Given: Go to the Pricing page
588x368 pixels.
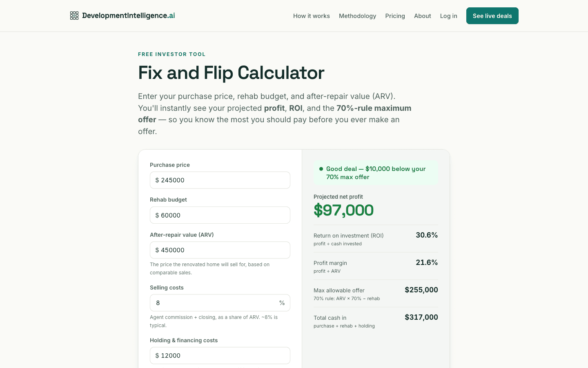Looking at the screenshot, I should [x=395, y=16].
